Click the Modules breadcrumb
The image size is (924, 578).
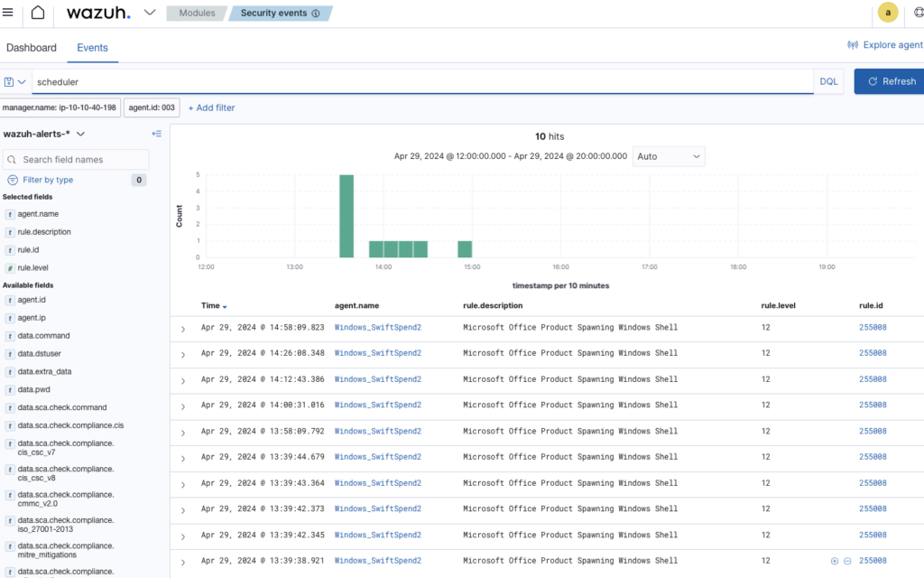(x=197, y=13)
